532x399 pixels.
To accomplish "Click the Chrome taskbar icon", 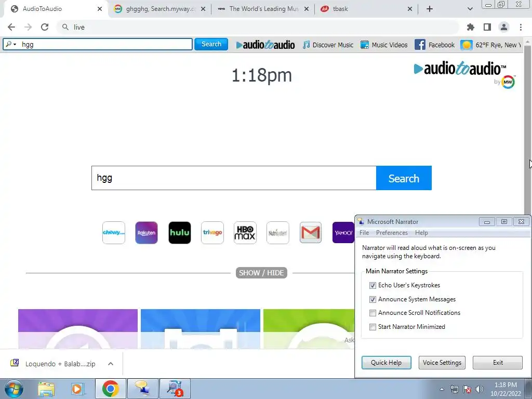I will [x=111, y=389].
